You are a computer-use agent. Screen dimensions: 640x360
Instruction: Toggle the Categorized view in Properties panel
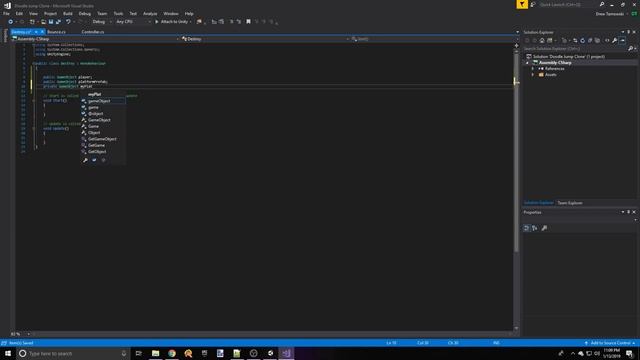(x=527, y=228)
